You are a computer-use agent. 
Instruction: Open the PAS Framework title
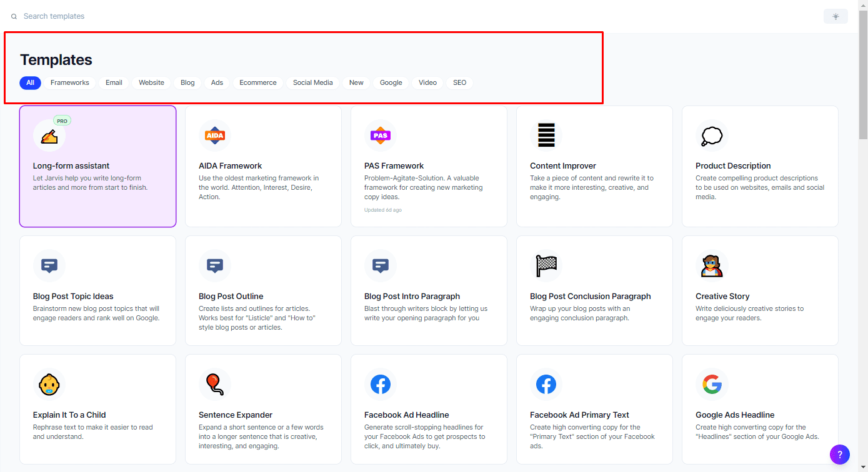point(394,166)
